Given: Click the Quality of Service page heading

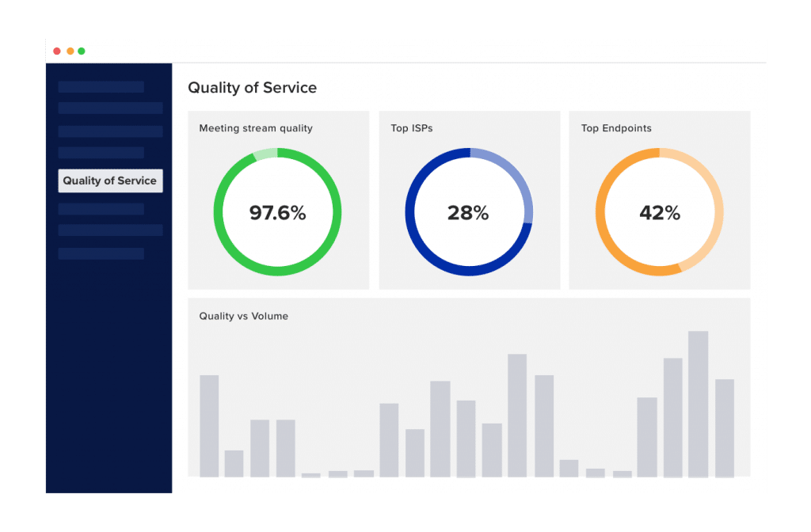Looking at the screenshot, I should pyautogui.click(x=252, y=88).
